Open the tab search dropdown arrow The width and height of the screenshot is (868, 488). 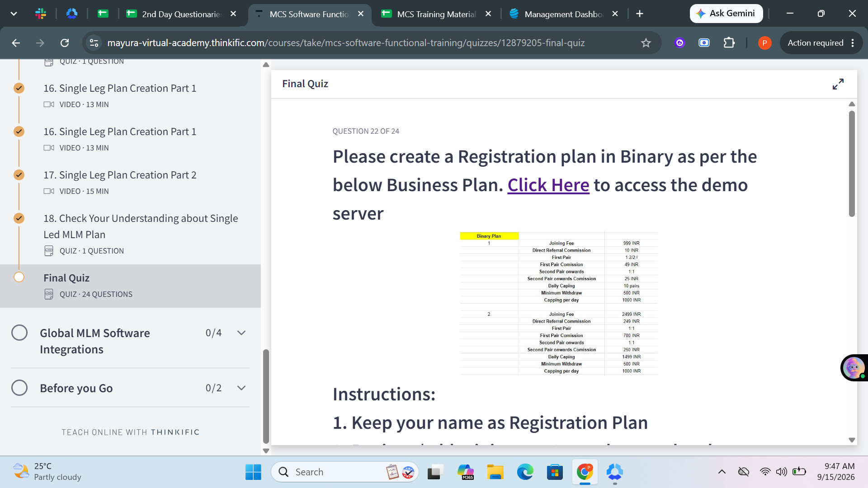(x=14, y=14)
